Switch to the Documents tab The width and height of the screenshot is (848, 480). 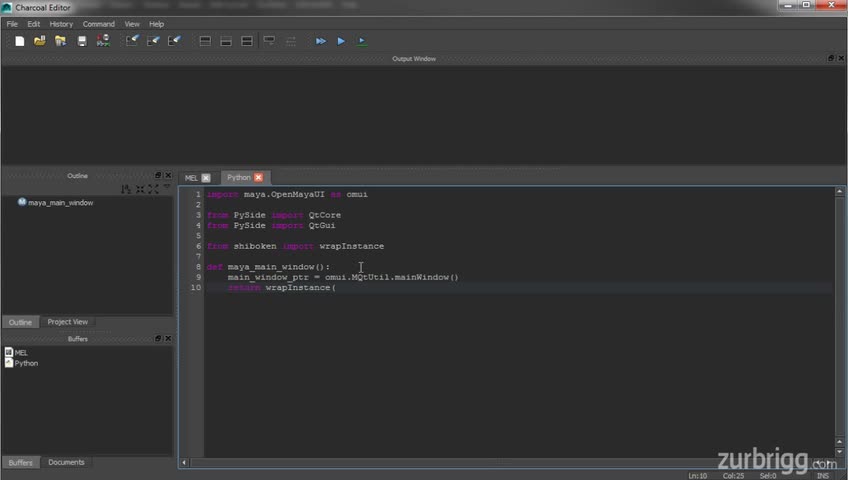point(66,463)
